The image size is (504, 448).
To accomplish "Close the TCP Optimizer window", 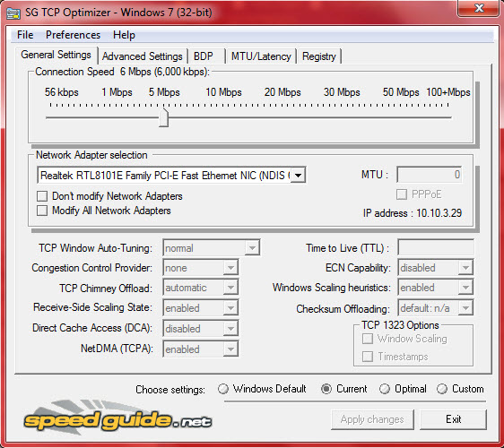I will coord(479,8).
